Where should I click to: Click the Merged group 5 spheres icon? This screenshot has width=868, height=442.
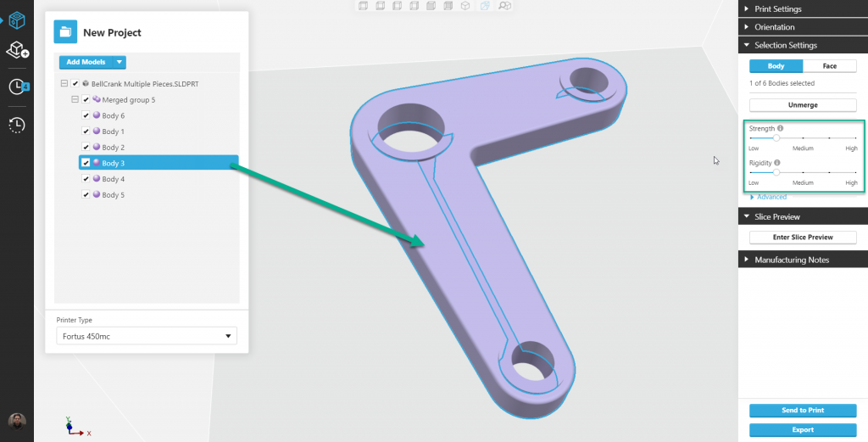(97, 100)
